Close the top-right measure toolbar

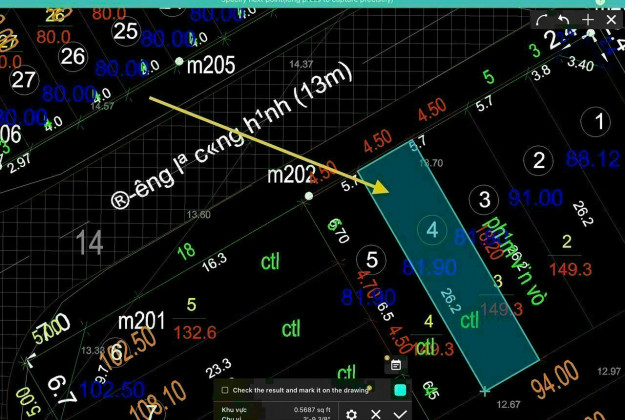coord(611,20)
